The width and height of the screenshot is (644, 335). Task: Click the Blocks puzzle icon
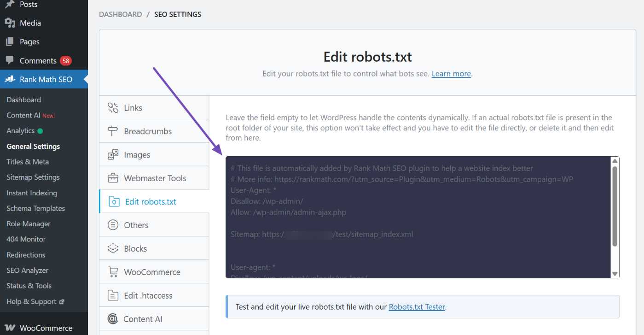[x=113, y=248]
